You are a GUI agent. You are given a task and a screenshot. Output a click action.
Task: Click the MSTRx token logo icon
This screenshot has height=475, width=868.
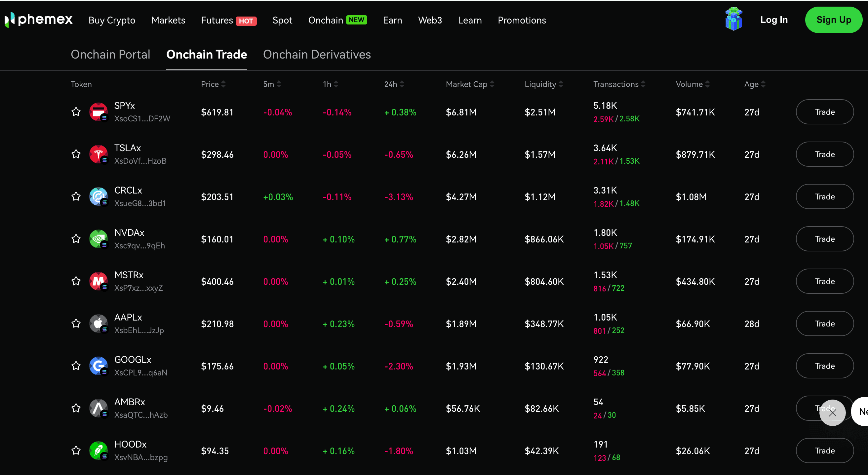(99, 281)
